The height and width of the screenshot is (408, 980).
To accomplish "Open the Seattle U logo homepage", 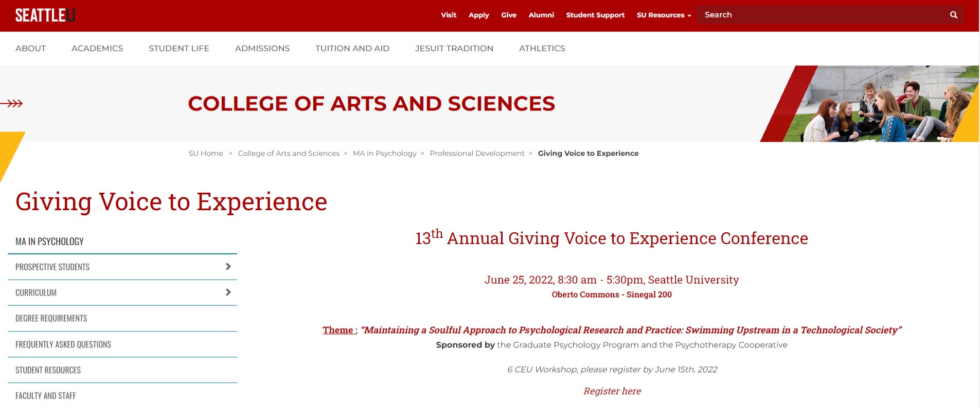I will 45,15.
